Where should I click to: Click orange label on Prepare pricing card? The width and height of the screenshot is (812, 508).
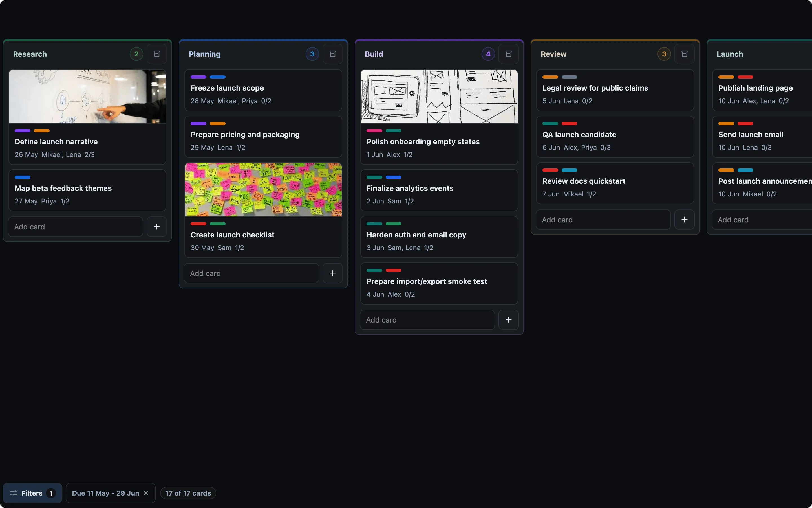[217, 124]
